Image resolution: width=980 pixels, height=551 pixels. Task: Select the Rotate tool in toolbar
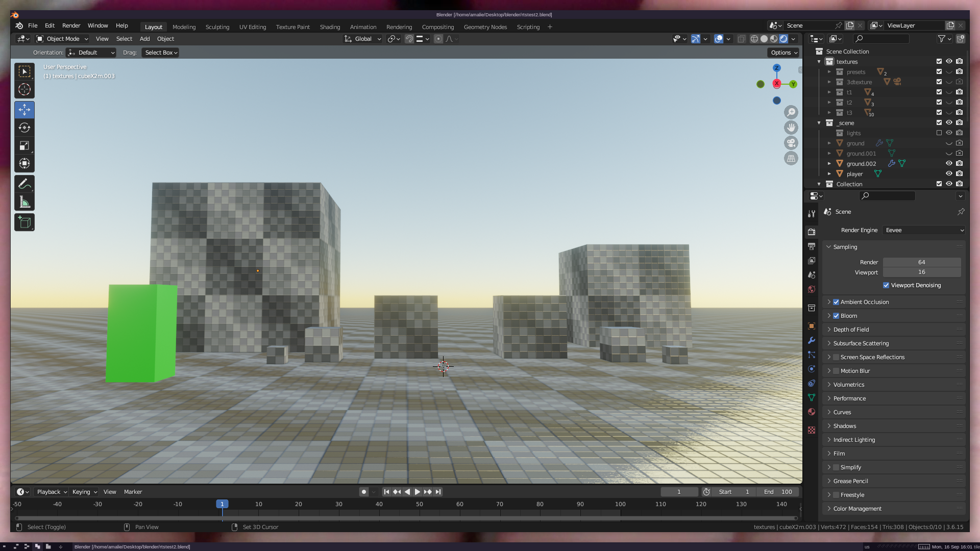coord(24,128)
